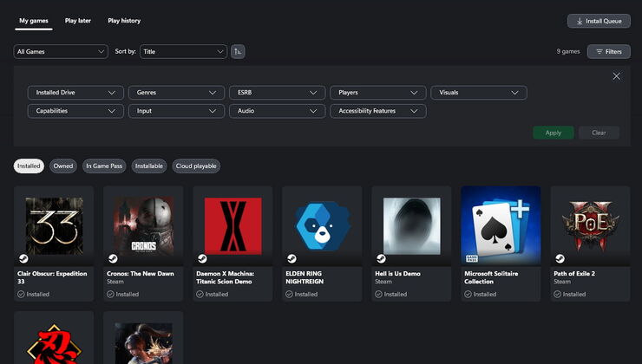Open Clair Obscur: Expedition 33 cover art

pos(54,226)
